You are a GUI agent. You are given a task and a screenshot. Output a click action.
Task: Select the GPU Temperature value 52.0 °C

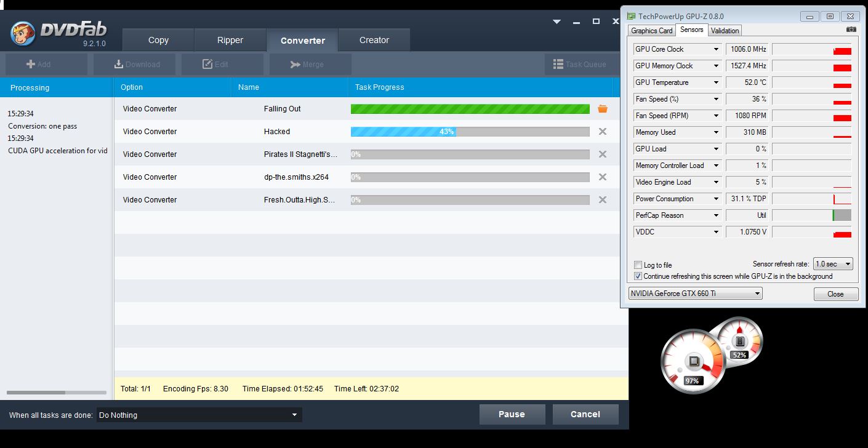click(x=748, y=82)
